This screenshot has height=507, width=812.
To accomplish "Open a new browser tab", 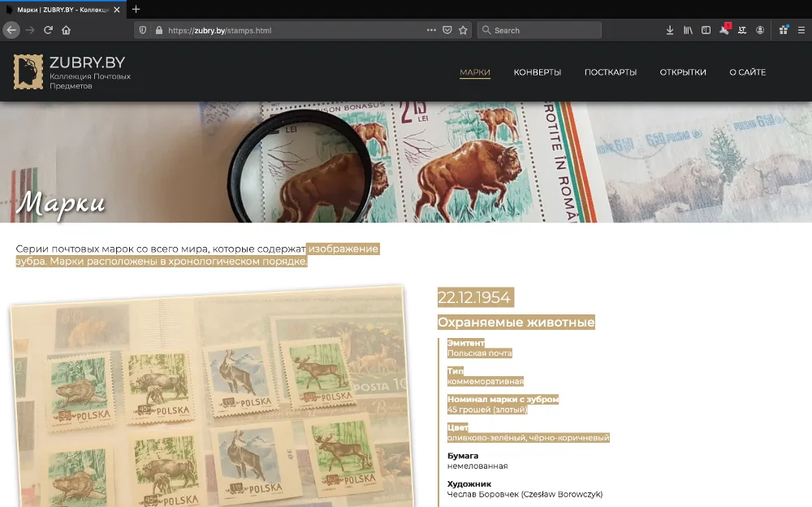I will click(x=136, y=9).
